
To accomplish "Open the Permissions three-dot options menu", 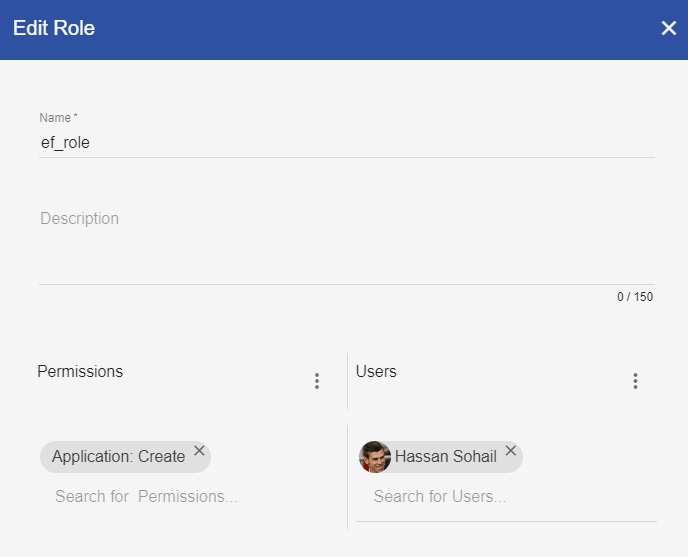I will [317, 381].
